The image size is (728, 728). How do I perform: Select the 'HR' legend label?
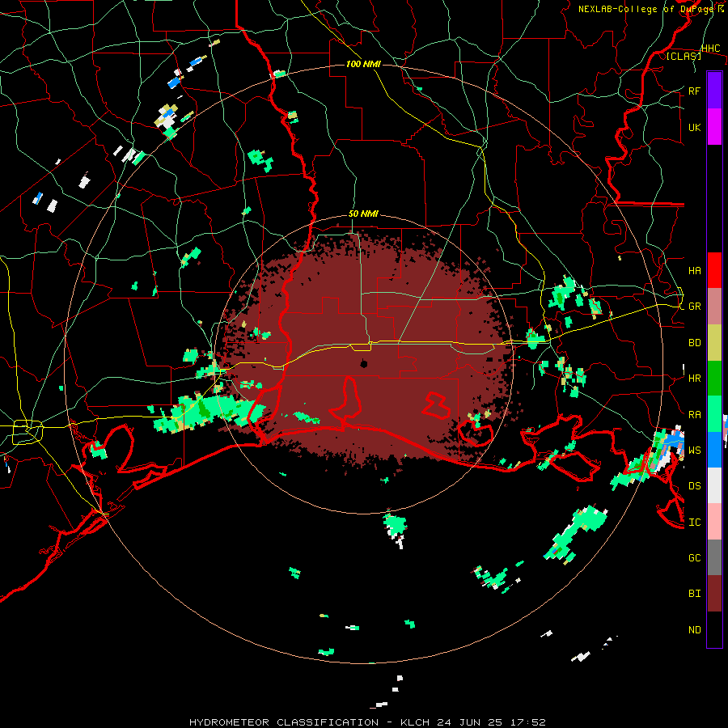[x=694, y=379]
